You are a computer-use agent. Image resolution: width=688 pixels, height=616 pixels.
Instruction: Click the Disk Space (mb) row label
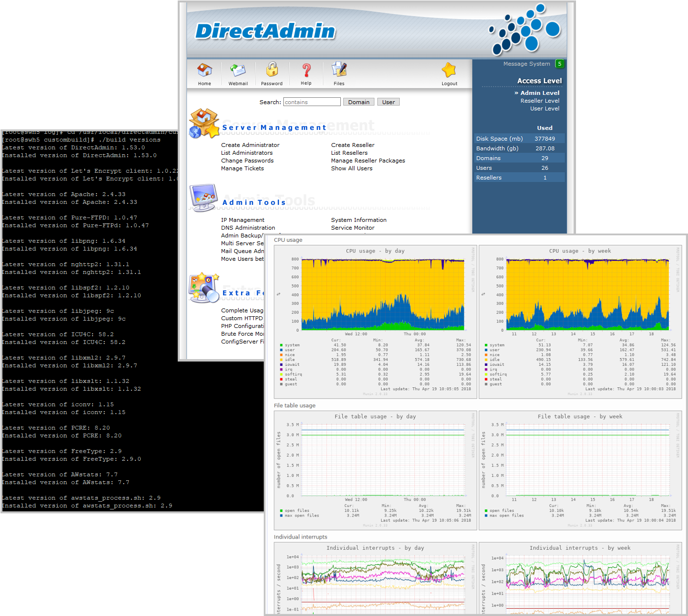pyautogui.click(x=500, y=139)
